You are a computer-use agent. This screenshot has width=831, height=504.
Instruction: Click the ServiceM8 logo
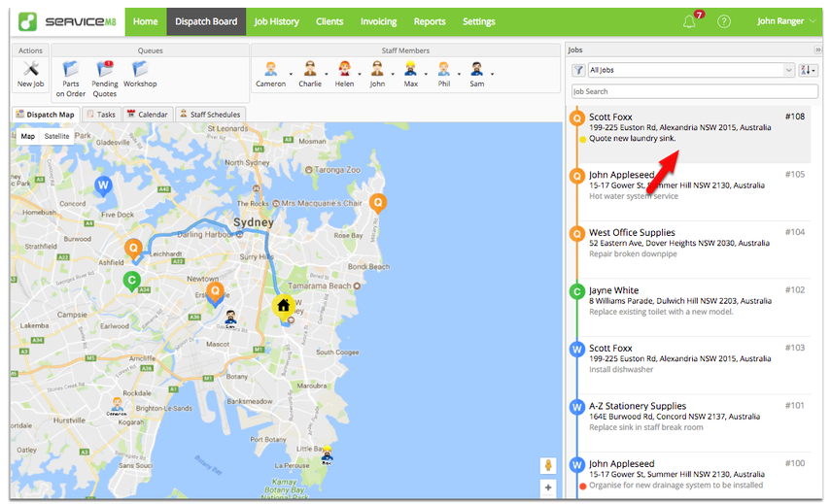tap(67, 21)
